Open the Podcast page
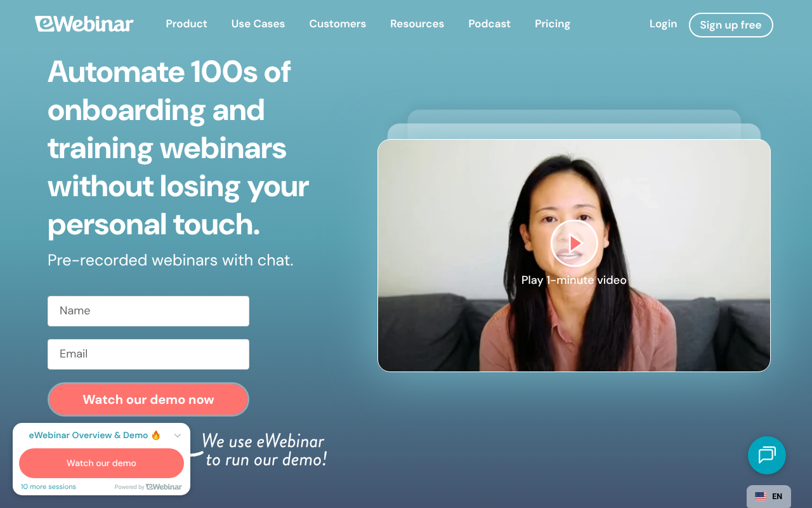Viewport: 812px width, 508px height. tap(489, 24)
